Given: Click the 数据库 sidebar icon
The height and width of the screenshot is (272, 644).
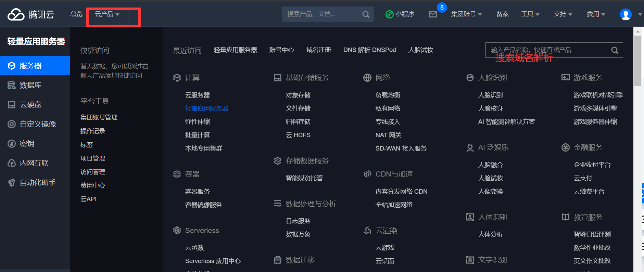Looking at the screenshot, I should pyautogui.click(x=12, y=85).
